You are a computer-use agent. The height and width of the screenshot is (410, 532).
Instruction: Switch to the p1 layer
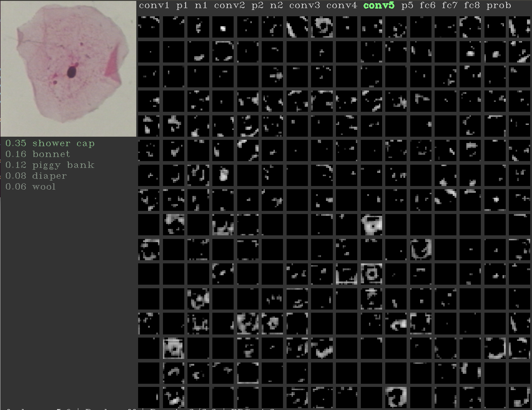[182, 6]
